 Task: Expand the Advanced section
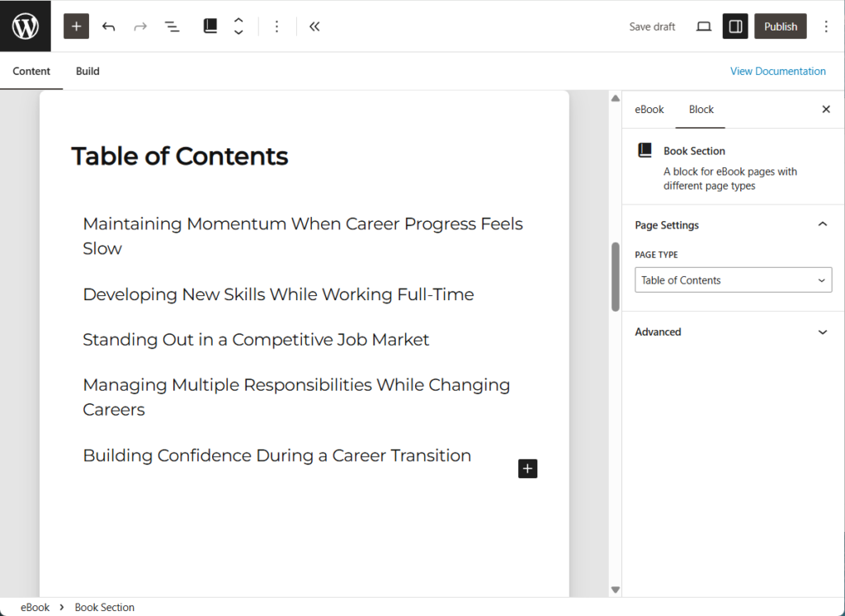point(822,332)
